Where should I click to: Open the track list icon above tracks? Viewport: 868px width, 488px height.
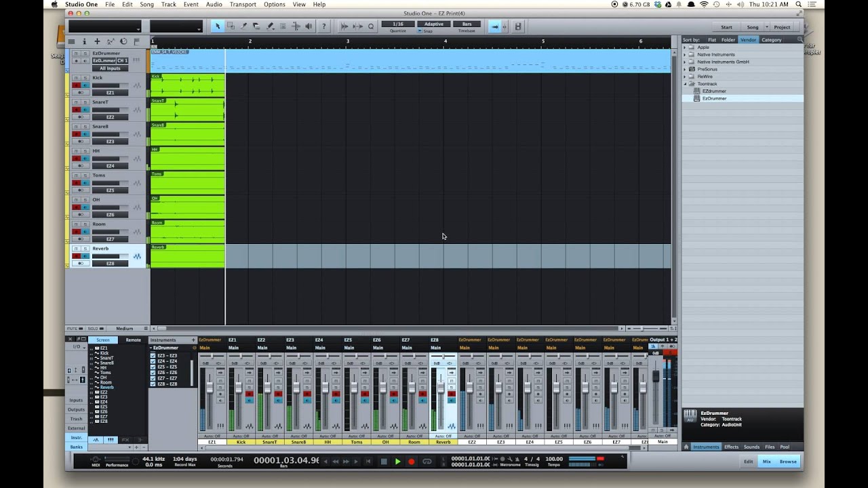click(x=71, y=41)
